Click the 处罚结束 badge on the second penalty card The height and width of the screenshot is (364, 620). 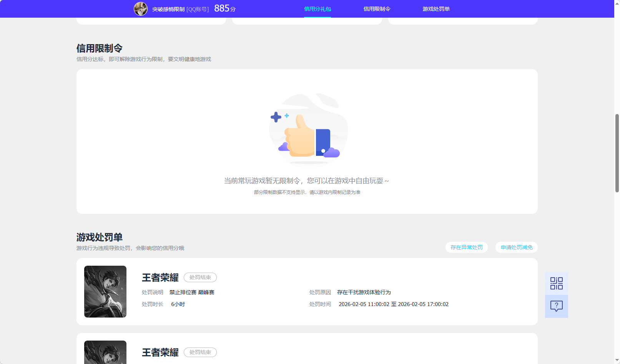click(200, 352)
